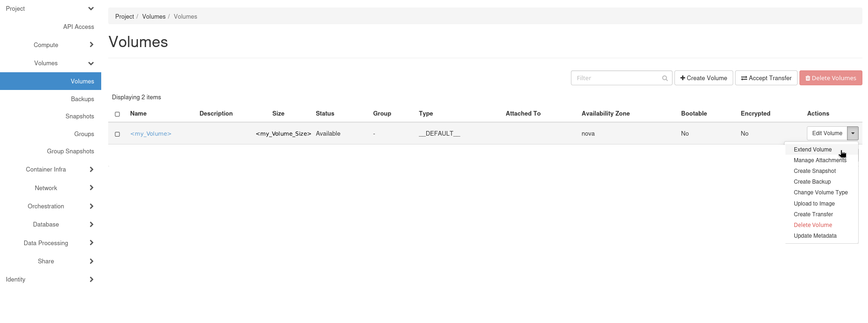Screen dimensions: 868x323
Task: Expand the Orchestration sidebar chevron
Action: (x=91, y=206)
